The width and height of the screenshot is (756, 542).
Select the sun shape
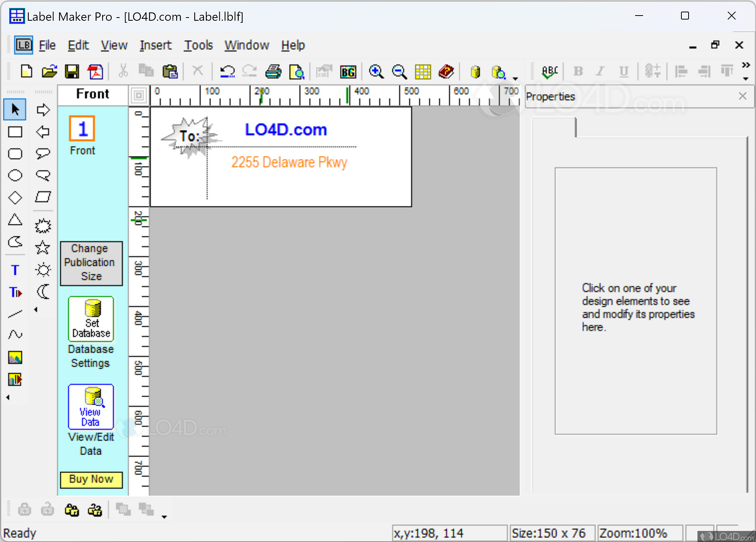pyautogui.click(x=43, y=270)
